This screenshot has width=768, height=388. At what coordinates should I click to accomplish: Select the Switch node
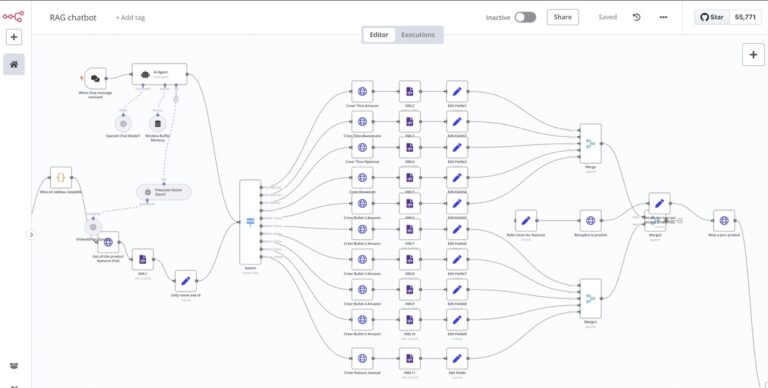click(x=250, y=222)
